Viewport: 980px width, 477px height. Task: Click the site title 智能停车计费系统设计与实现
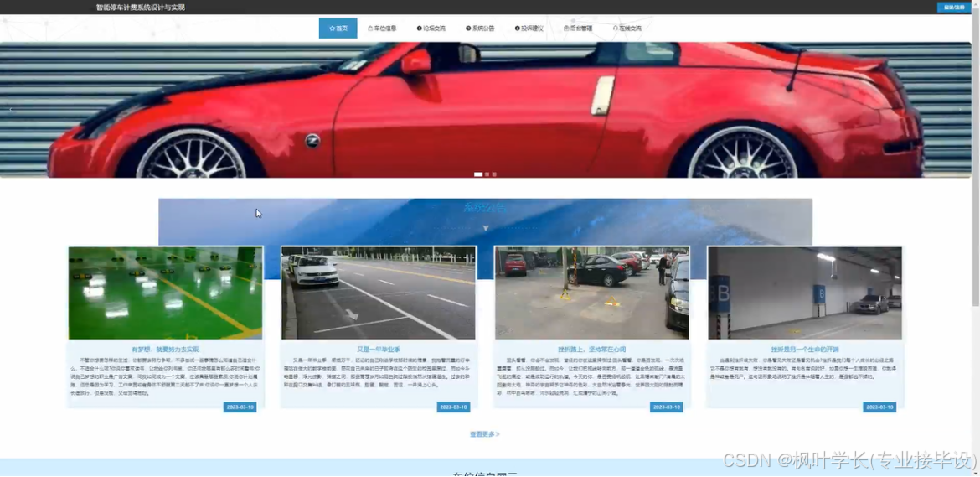pyautogui.click(x=141, y=8)
